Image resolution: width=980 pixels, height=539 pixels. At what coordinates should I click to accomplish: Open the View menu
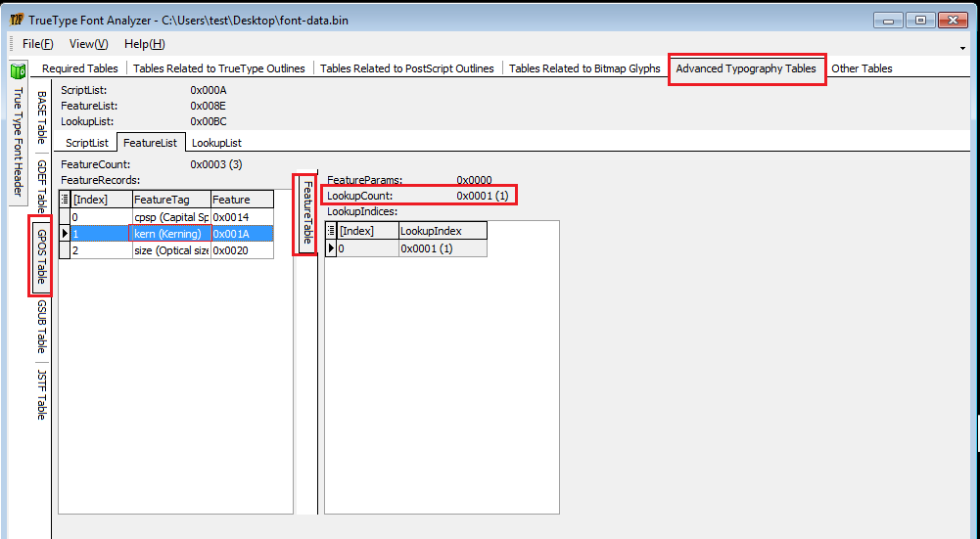point(89,44)
